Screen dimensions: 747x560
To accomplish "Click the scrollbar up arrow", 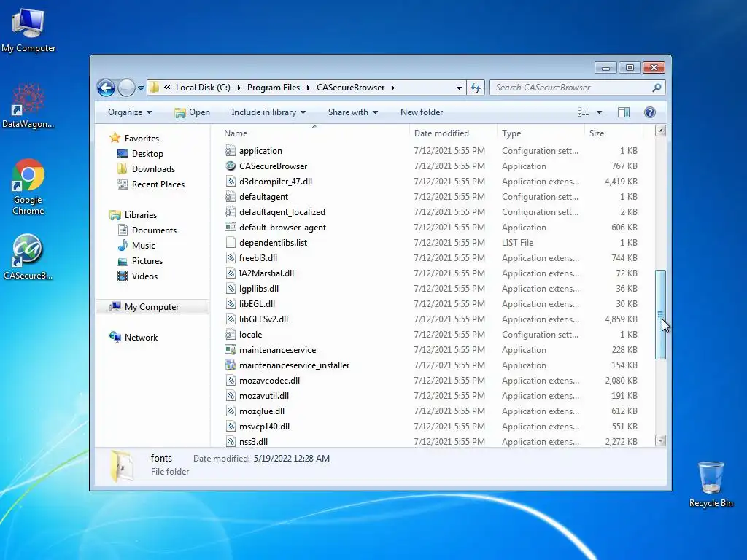I will point(660,131).
